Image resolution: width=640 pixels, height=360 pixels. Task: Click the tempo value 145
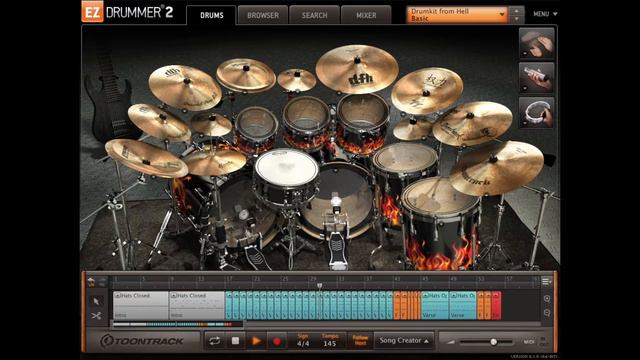tap(330, 344)
